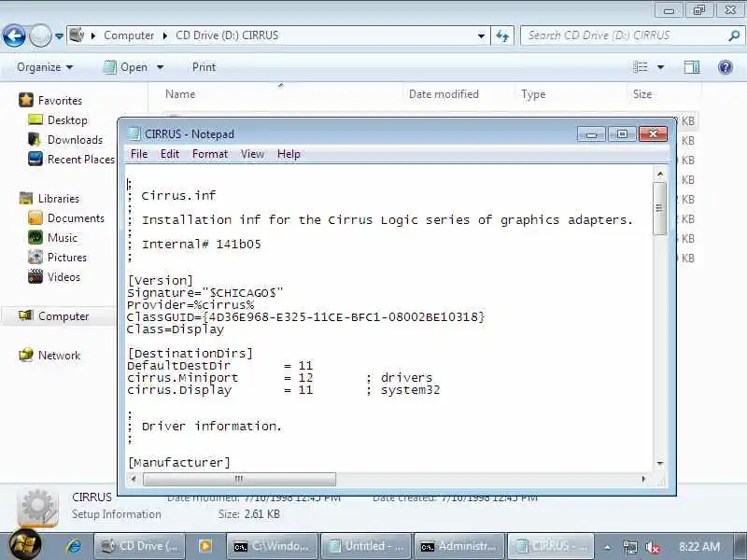Toggle the preview pane icon
Image resolution: width=747 pixels, height=560 pixels.
pyautogui.click(x=691, y=67)
